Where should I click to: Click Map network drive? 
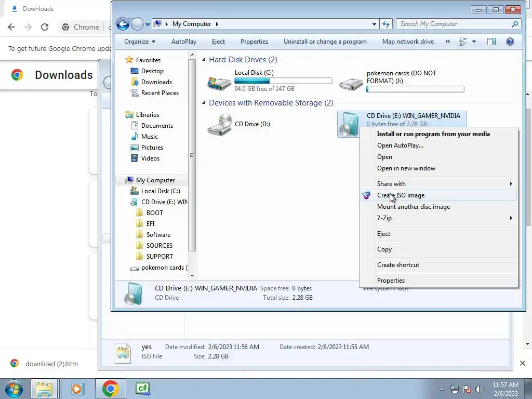pyautogui.click(x=408, y=42)
